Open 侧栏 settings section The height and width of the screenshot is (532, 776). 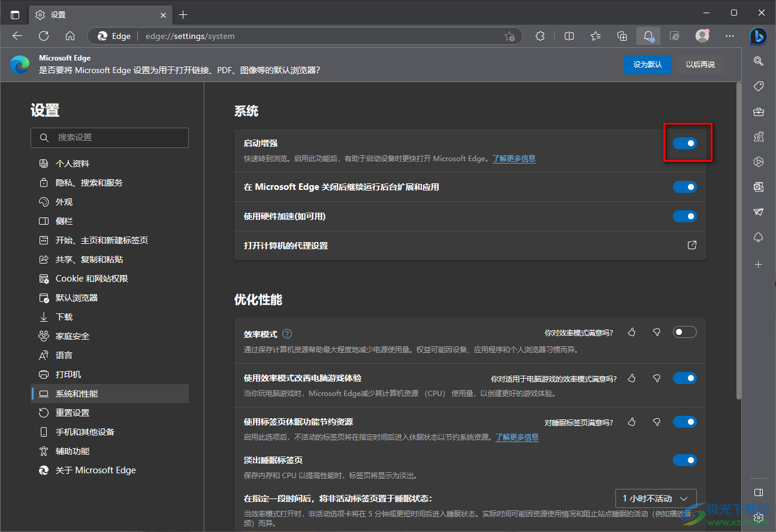pos(110,221)
